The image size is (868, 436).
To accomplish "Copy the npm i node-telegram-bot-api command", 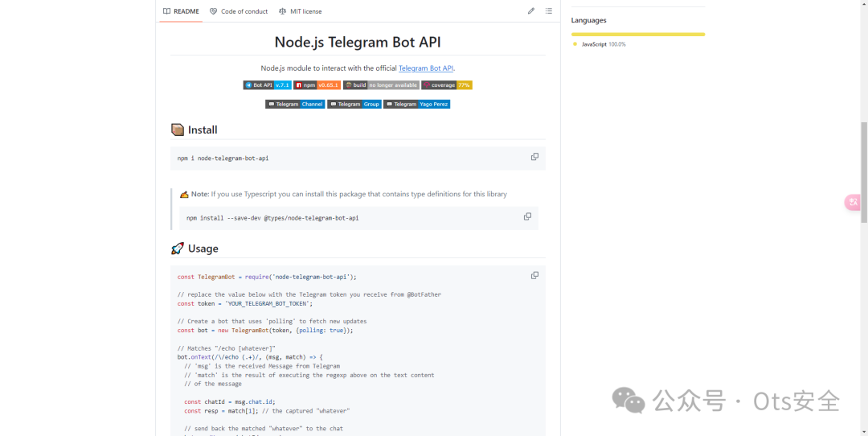I will (534, 157).
